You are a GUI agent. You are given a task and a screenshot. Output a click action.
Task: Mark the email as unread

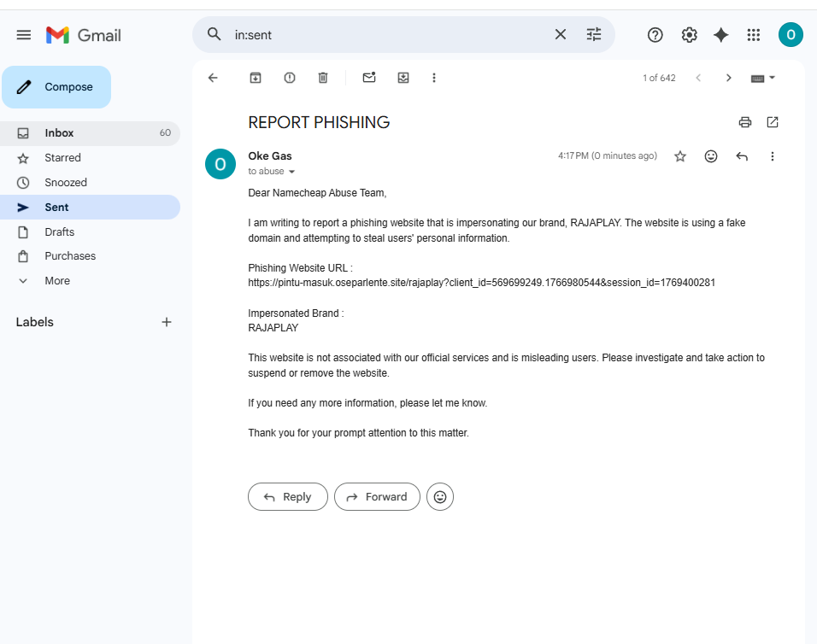(x=369, y=78)
